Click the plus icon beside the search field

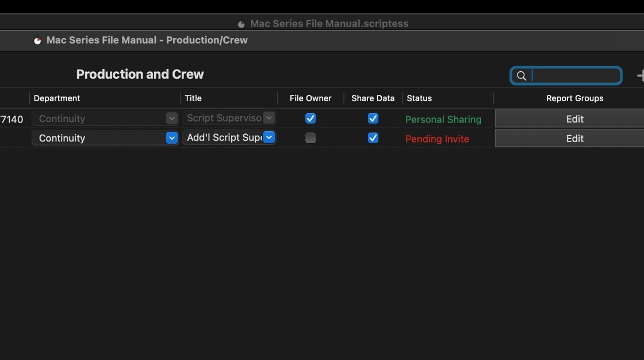(641, 76)
